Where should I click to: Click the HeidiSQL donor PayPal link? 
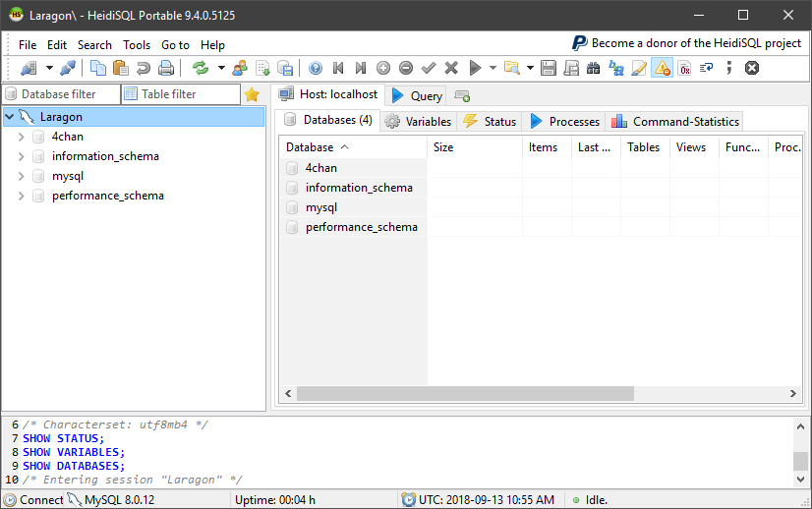click(x=687, y=43)
